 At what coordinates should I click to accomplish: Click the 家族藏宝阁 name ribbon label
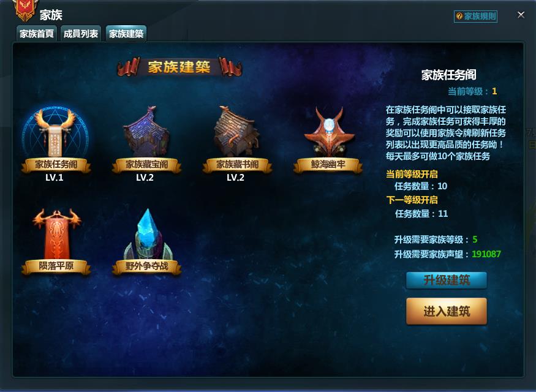point(146,165)
